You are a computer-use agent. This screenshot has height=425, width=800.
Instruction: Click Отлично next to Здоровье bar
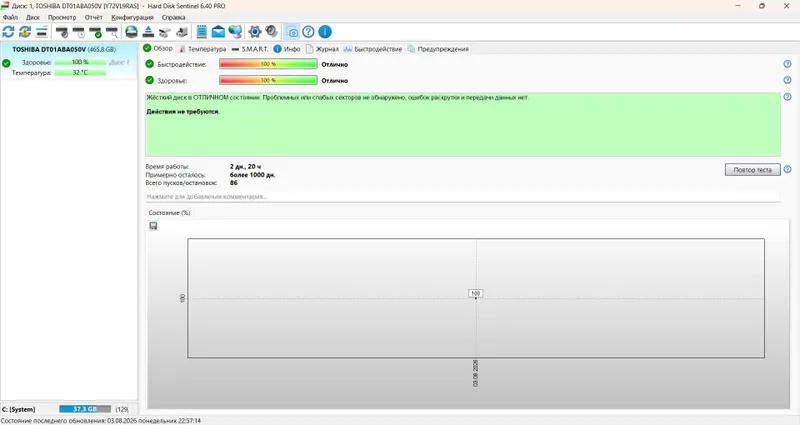pos(335,81)
